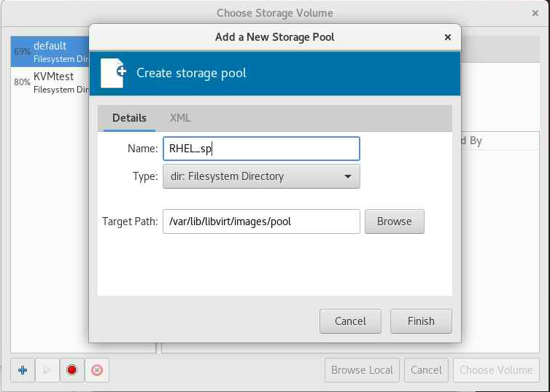Click the delete pool X icon
Image resolution: width=550 pixels, height=392 pixels.
[x=96, y=370]
